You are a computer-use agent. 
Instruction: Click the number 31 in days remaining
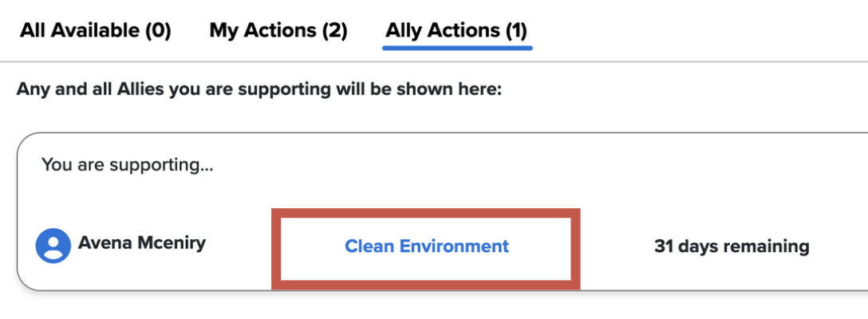(664, 246)
